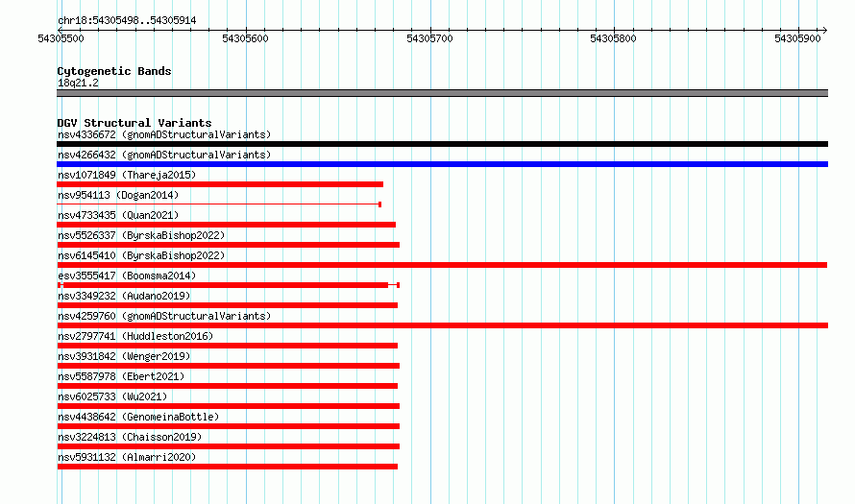The image size is (855, 504).
Task: Click the nsv5587978 (Ebert2021) label
Action: [121, 376]
